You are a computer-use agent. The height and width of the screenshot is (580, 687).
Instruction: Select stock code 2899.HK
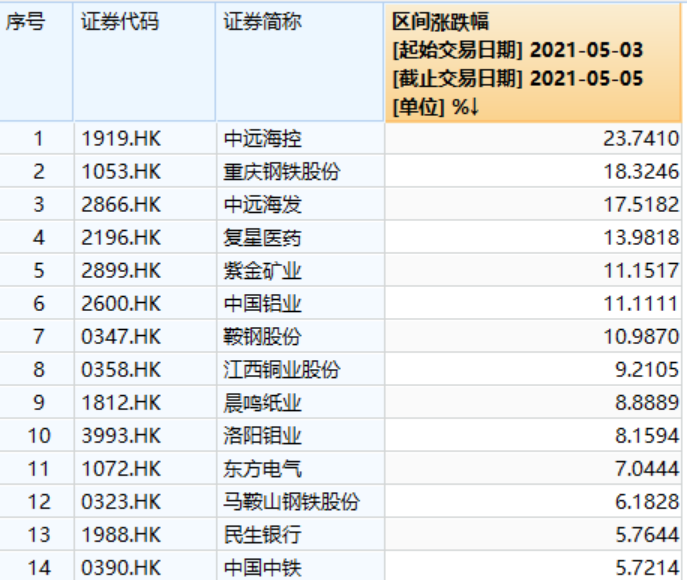[121, 271]
